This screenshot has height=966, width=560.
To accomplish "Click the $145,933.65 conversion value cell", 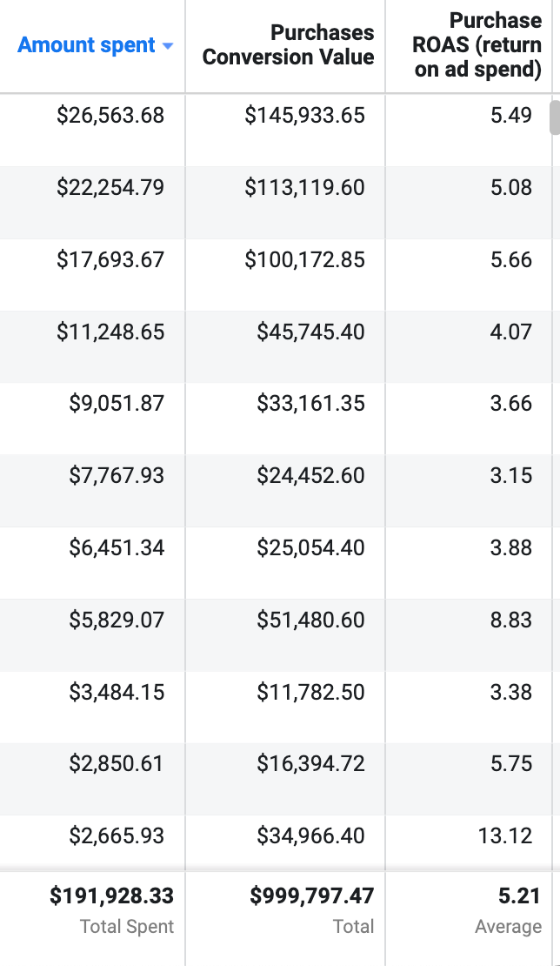I will [304, 116].
